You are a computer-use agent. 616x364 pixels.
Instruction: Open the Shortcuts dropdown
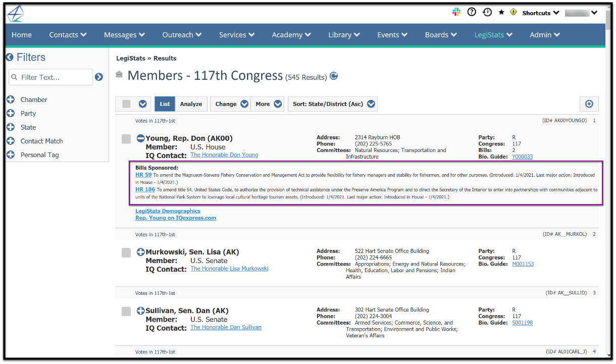click(x=540, y=13)
